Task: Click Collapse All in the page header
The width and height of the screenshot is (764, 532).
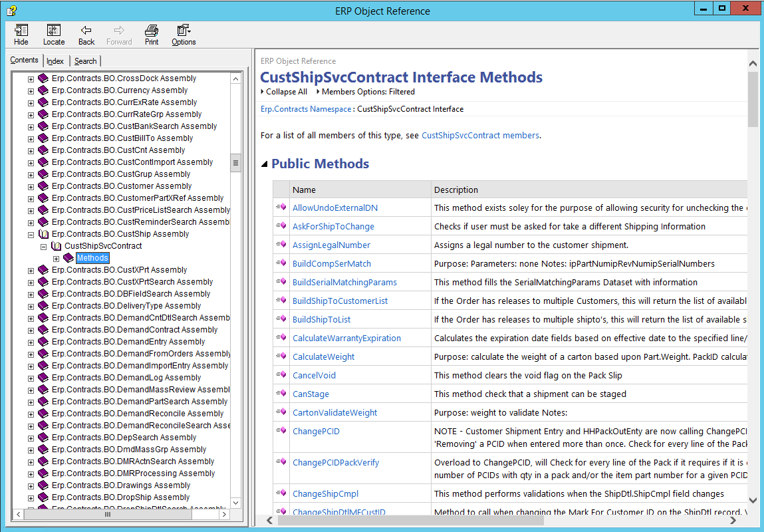Action: [x=284, y=92]
